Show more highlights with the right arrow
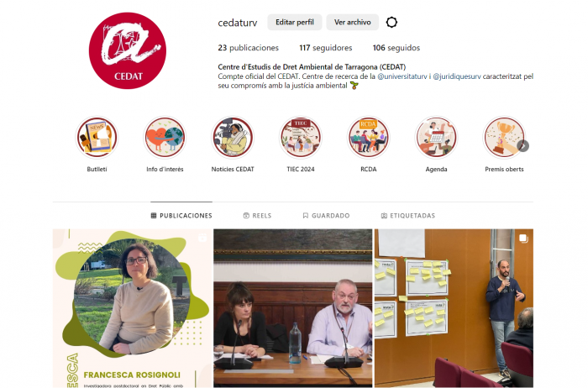Image resolution: width=588 pixels, height=388 pixels. pos(523,146)
